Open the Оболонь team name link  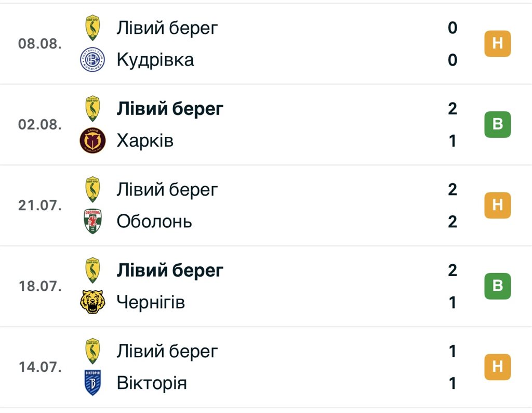coord(154,222)
